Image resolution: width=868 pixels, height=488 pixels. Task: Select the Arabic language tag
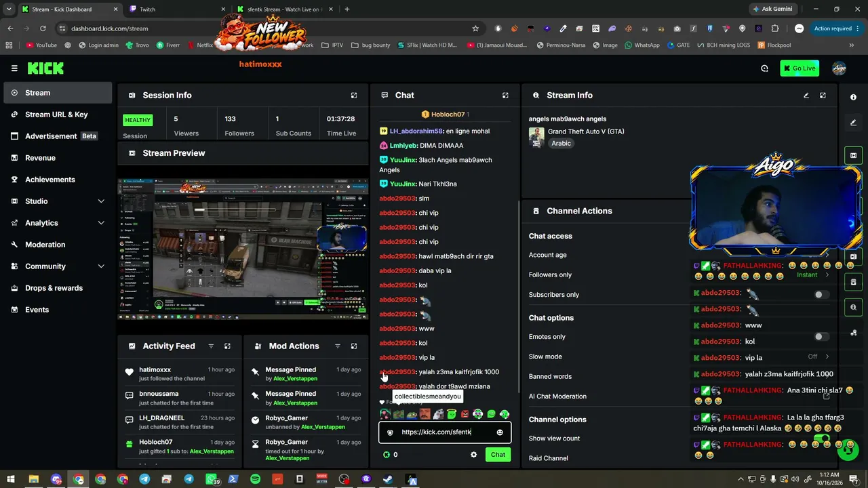click(x=561, y=144)
